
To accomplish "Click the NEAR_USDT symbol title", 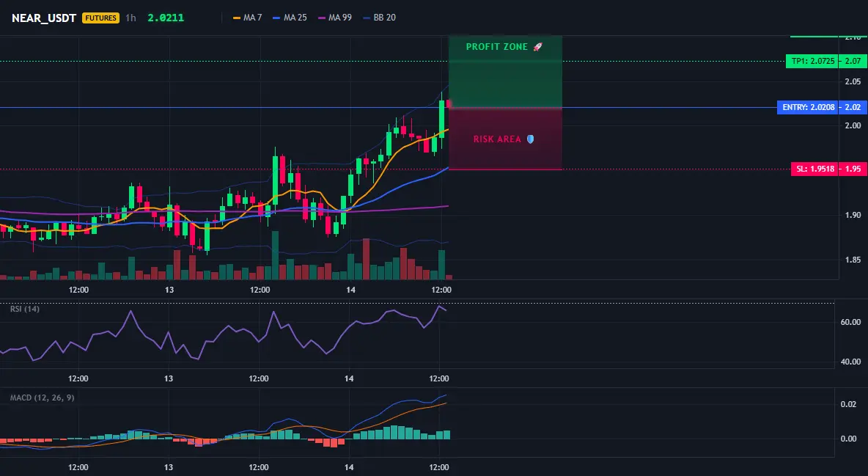I will [x=44, y=18].
